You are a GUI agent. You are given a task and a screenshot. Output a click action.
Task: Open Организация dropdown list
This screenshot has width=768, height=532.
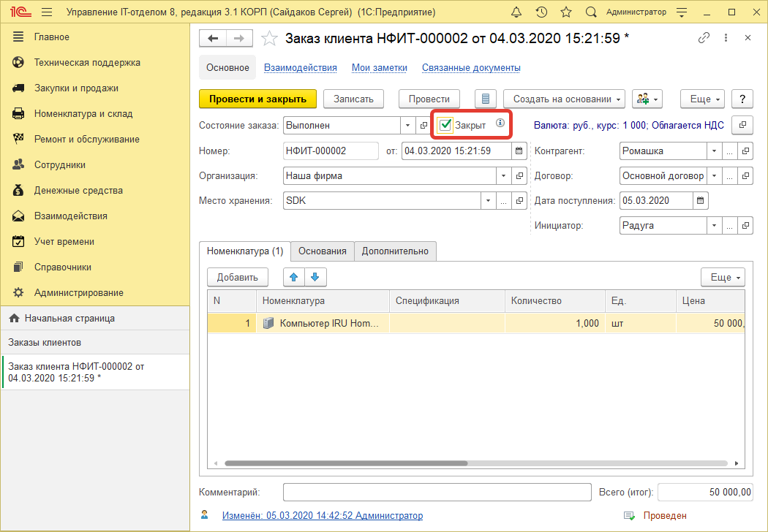[x=503, y=176]
